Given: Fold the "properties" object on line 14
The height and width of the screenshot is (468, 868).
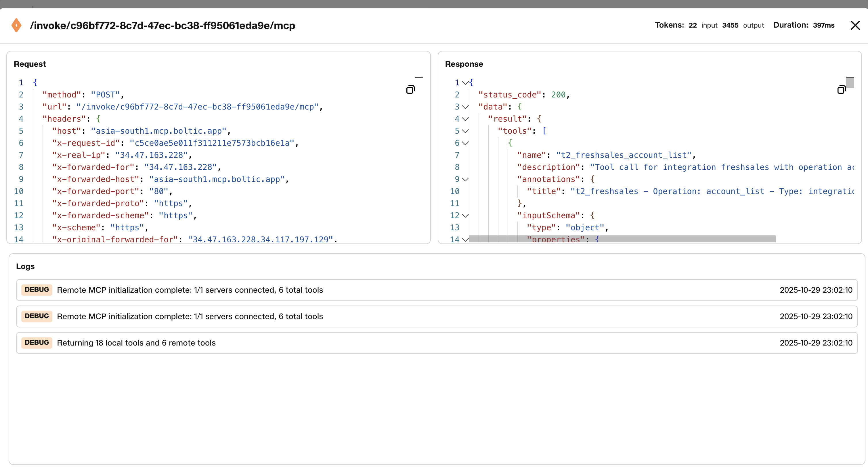Looking at the screenshot, I should (465, 239).
